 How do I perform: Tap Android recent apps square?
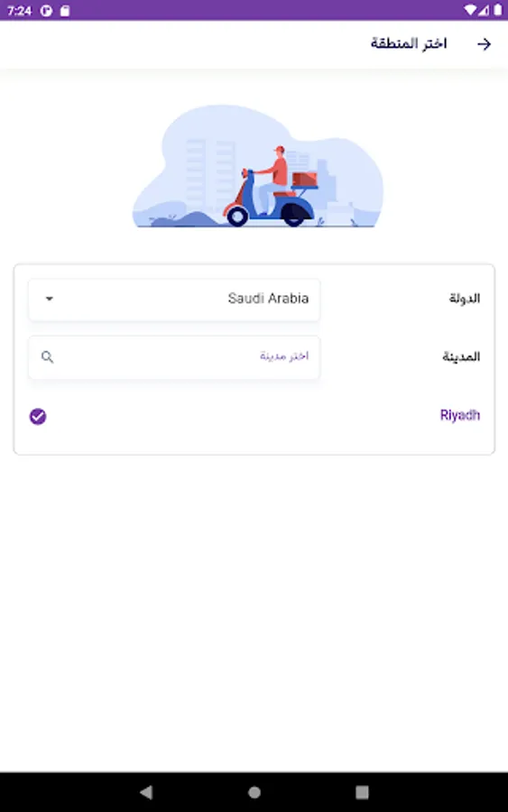coord(362,792)
